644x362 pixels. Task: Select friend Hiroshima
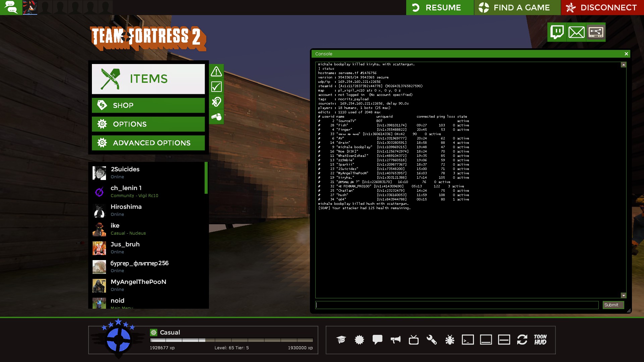click(148, 210)
